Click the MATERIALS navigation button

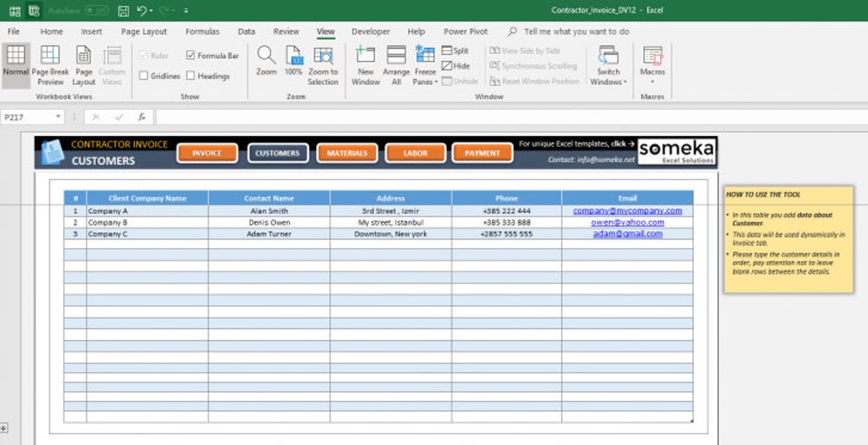[x=346, y=152]
